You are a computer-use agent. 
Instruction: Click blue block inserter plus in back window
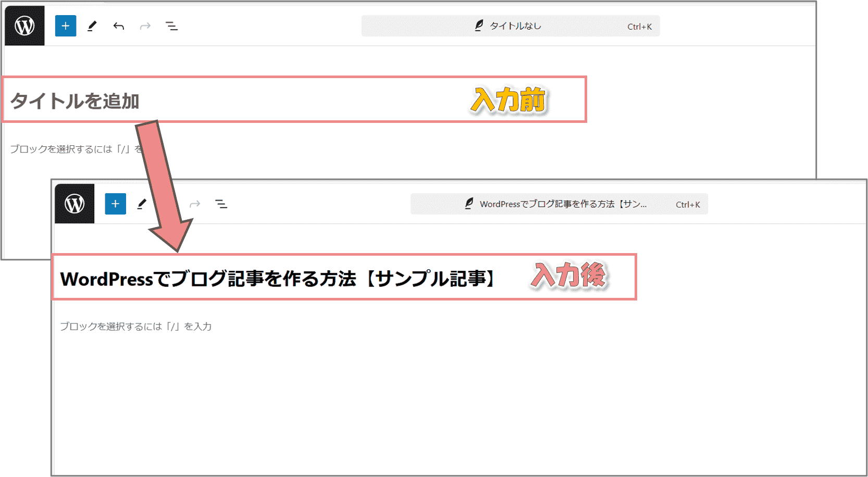66,26
